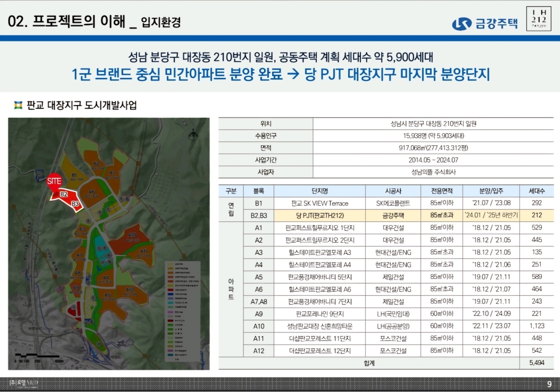Select the B3 block on map

pyautogui.click(x=75, y=204)
